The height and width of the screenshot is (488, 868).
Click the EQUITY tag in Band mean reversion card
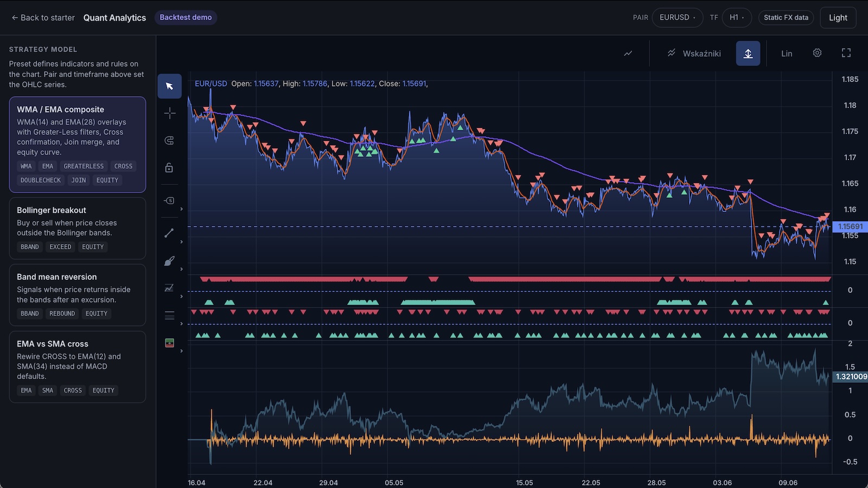pyautogui.click(x=97, y=313)
